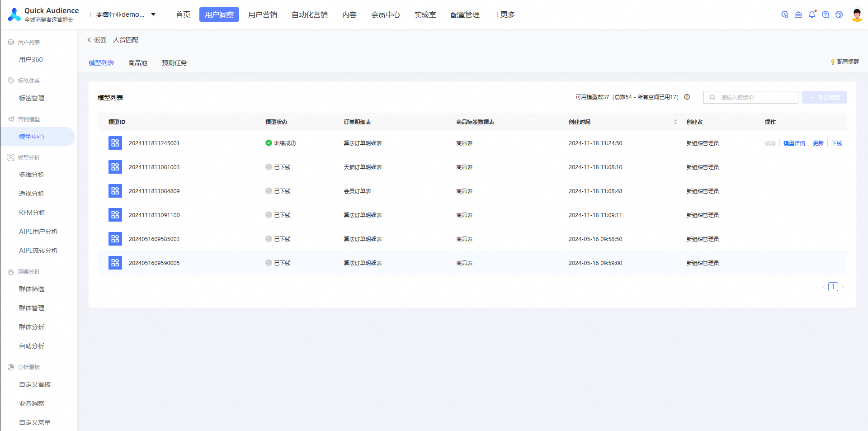This screenshot has width=868, height=431.
Task: Open the AI assistant icon in header
Action: point(785,14)
